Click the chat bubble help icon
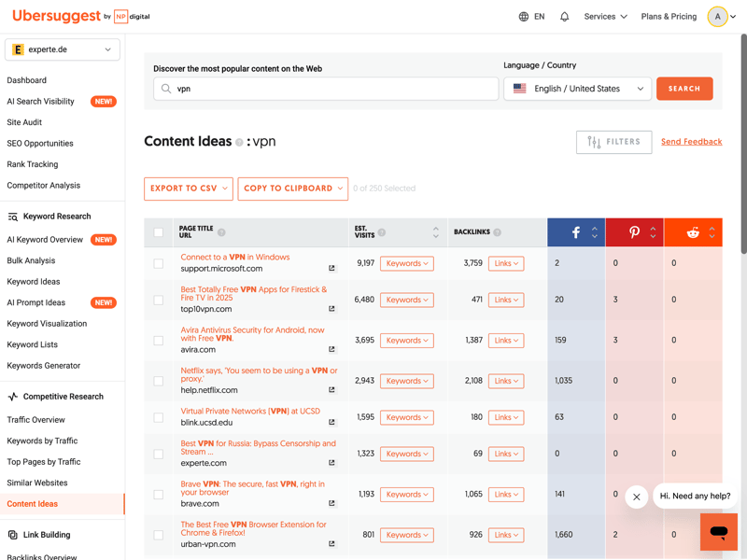747x560 pixels. (718, 531)
